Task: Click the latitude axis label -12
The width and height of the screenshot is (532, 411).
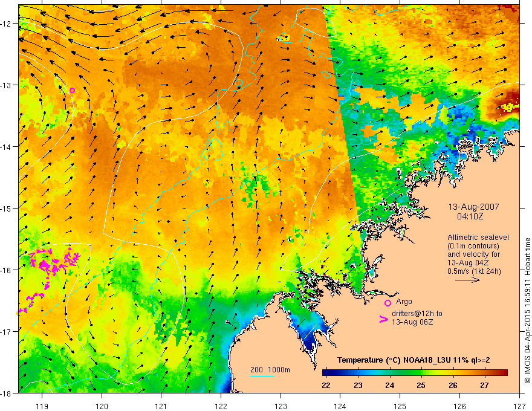Action: point(6,24)
